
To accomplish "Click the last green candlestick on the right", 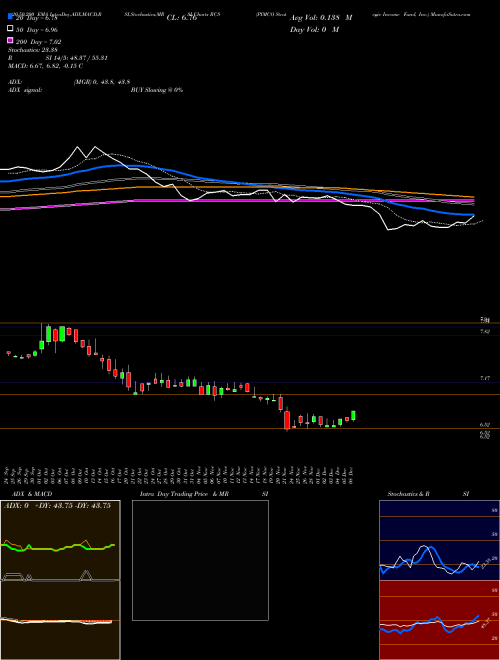I will click(354, 415).
